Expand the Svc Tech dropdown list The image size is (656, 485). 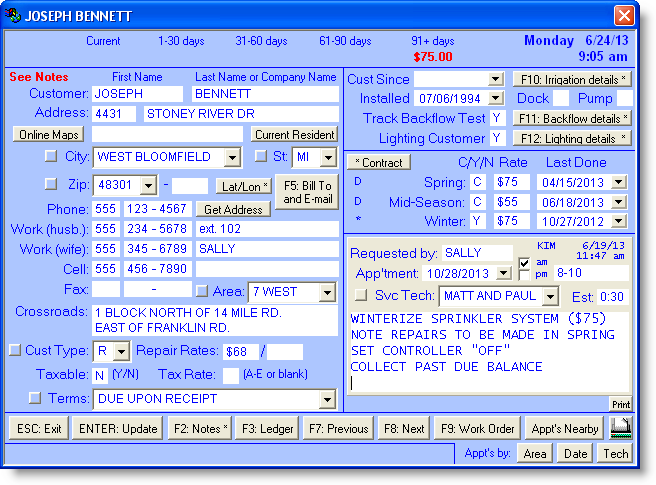coord(548,297)
